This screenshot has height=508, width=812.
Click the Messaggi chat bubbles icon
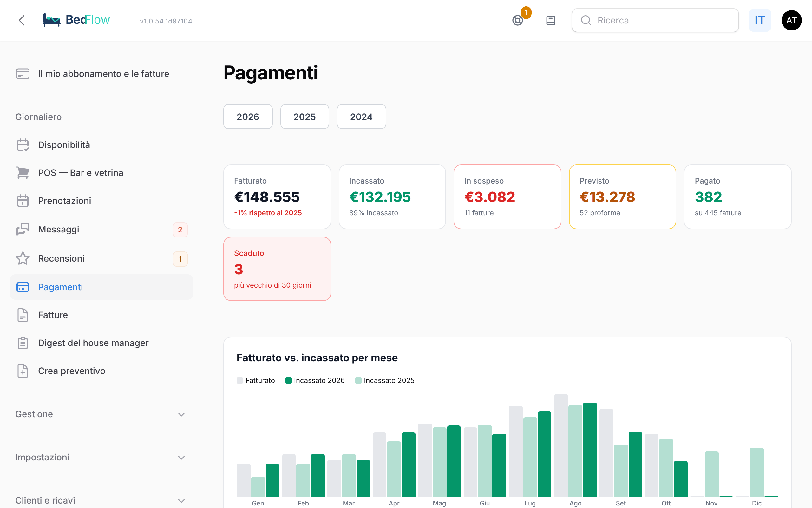pos(23,229)
